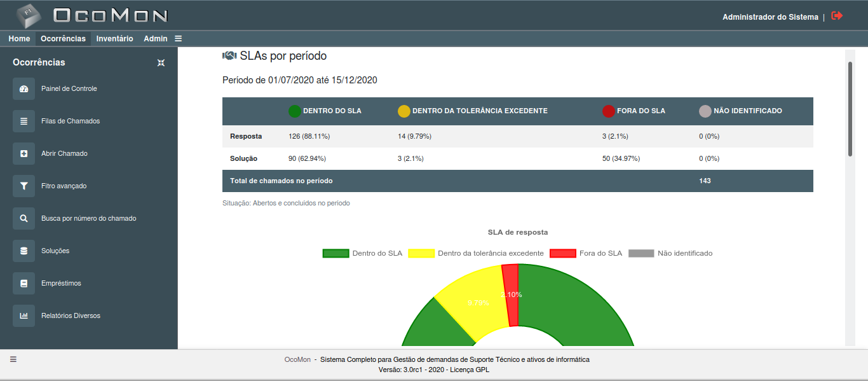This screenshot has width=868, height=381.
Task: Click the Abrir Chamado plus icon
Action: click(24, 153)
